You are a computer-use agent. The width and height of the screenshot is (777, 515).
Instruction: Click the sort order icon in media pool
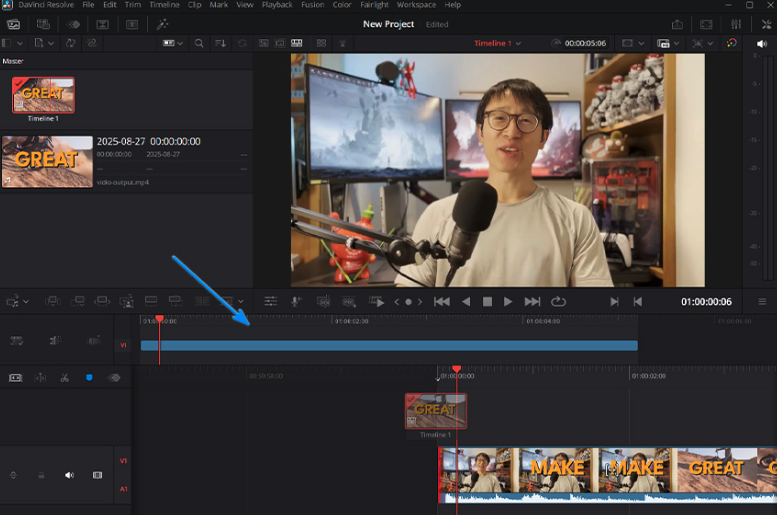(x=221, y=43)
